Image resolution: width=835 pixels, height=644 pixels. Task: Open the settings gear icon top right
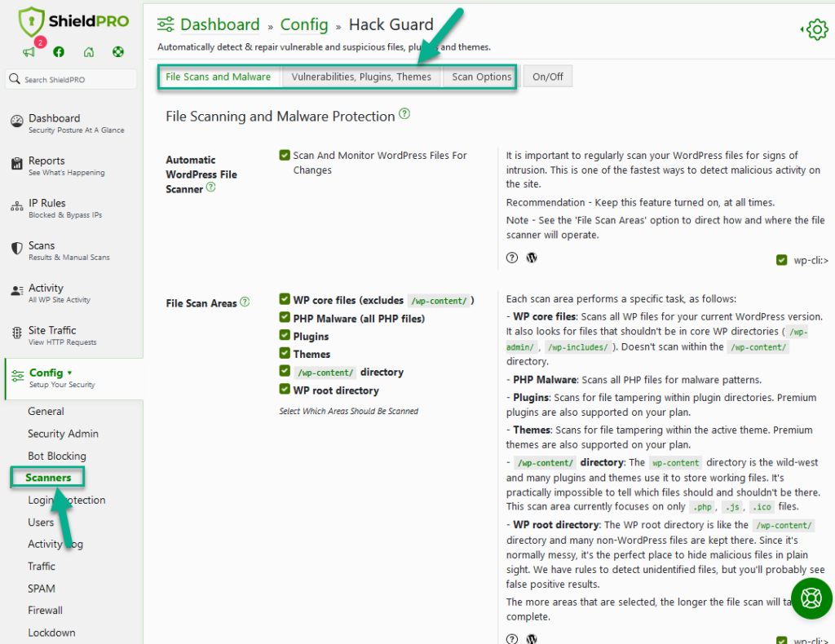(815, 31)
